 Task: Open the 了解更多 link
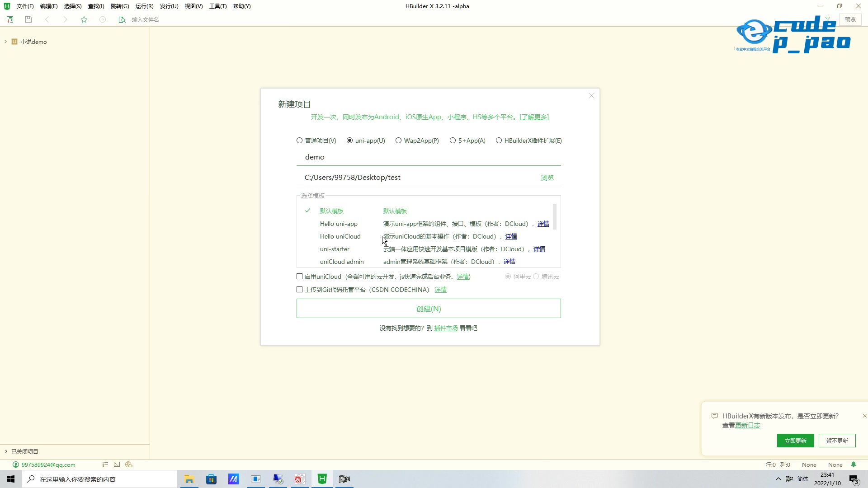pyautogui.click(x=534, y=117)
